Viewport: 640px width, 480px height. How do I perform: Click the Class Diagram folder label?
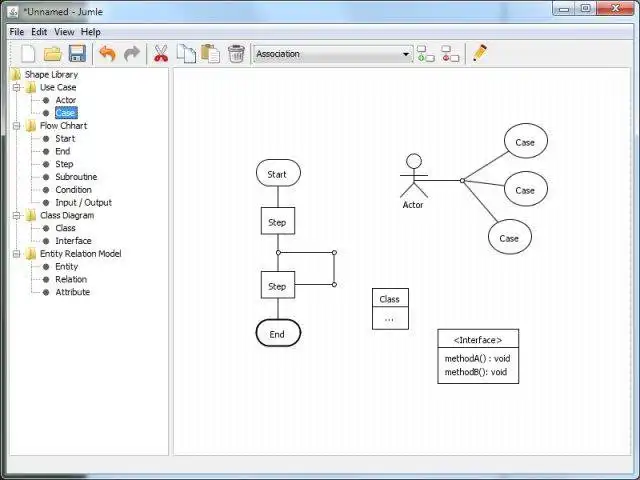tap(67, 216)
